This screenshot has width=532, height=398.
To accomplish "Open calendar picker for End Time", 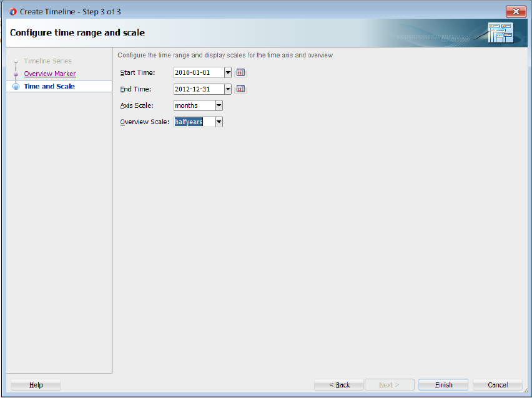I will (x=240, y=89).
